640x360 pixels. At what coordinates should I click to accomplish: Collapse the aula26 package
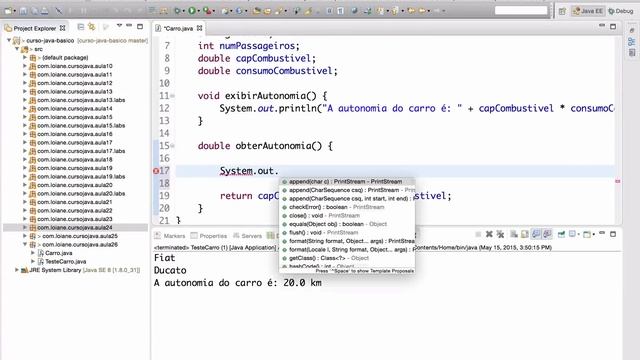pyautogui.click(x=25, y=244)
